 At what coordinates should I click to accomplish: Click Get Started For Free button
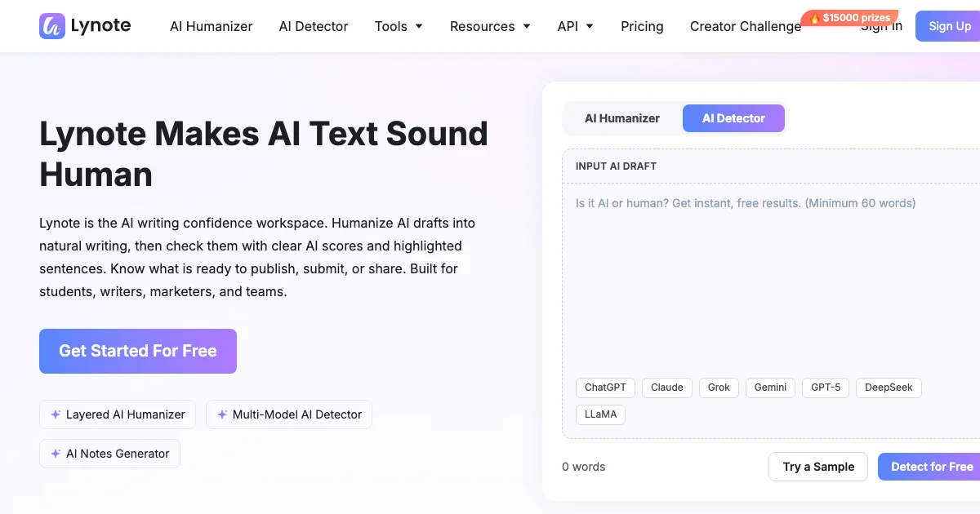point(138,351)
